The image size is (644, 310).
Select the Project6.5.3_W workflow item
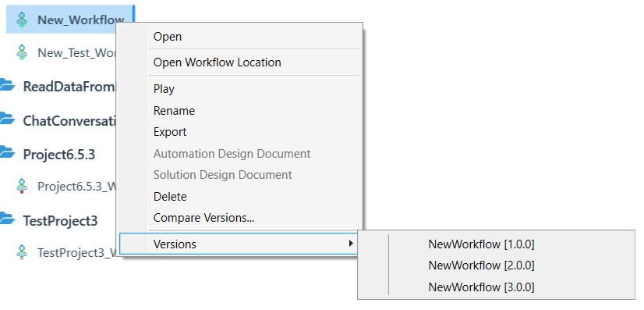78,187
